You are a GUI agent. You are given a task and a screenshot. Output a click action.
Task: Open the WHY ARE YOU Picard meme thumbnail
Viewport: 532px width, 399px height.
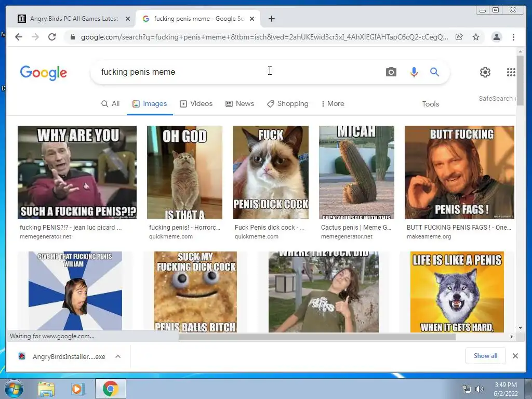coord(77,172)
